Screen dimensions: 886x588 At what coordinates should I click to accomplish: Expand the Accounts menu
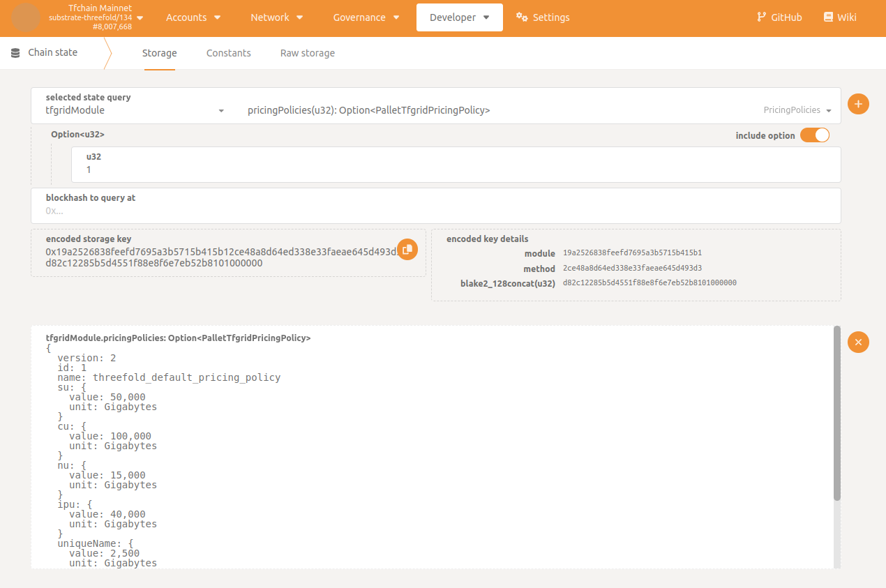[x=193, y=17]
